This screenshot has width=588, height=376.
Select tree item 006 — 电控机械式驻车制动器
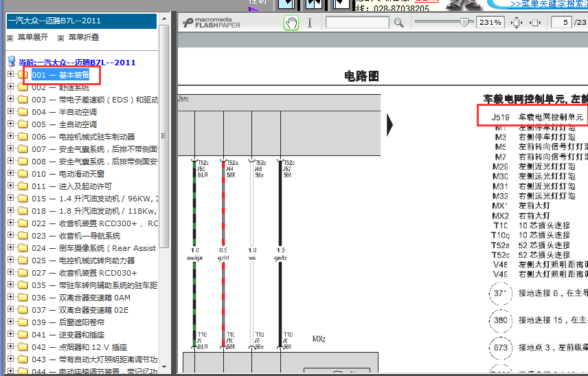83,137
